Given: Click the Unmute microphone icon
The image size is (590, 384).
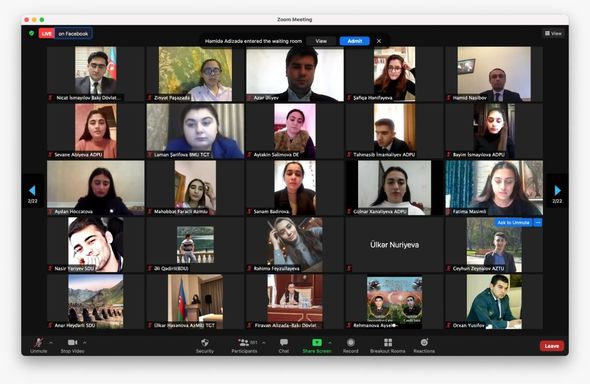Looking at the screenshot, I should point(38,343).
